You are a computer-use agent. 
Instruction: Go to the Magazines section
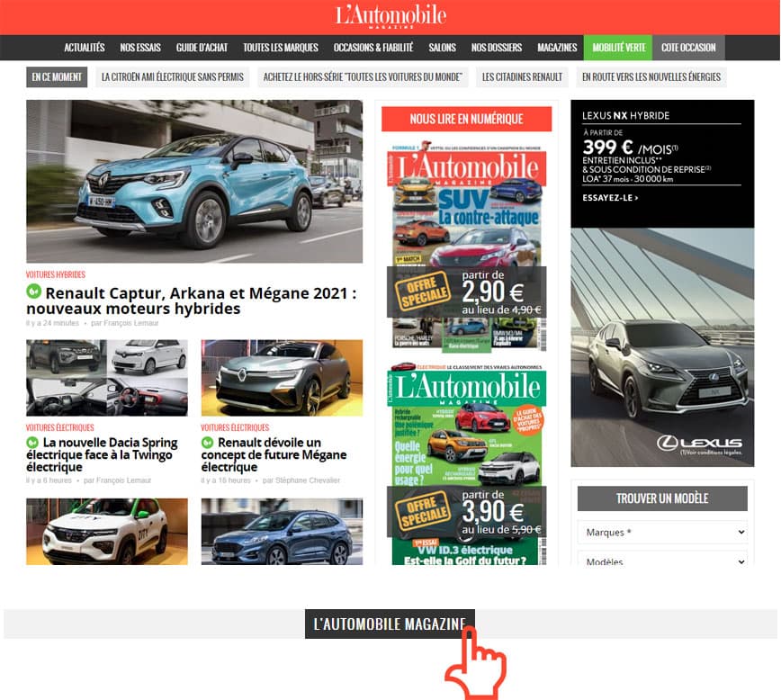click(x=557, y=48)
